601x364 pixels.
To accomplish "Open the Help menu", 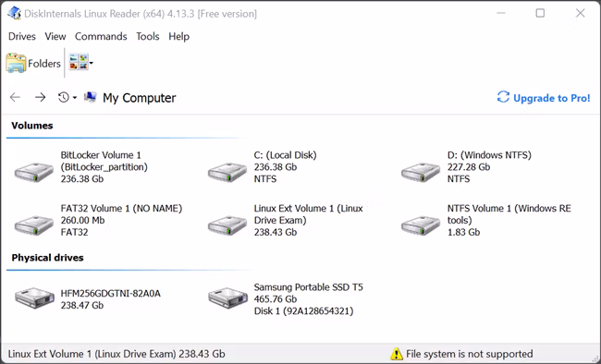I will click(179, 36).
